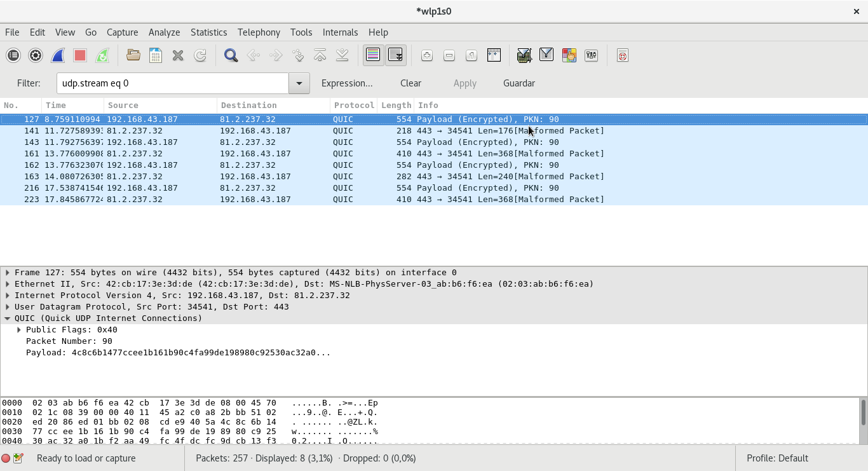868x471 pixels.
Task: Open capture options gear icon
Action: 36,55
